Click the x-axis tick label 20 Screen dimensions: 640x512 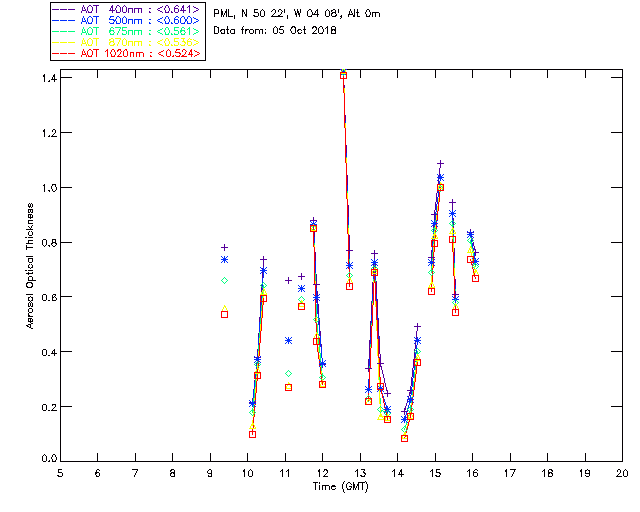point(622,473)
